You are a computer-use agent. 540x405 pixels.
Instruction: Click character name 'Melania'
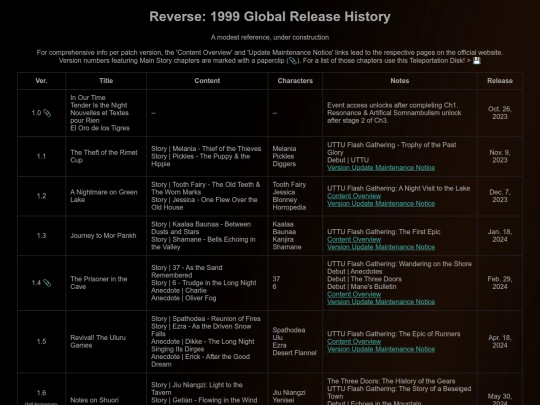[x=284, y=149]
